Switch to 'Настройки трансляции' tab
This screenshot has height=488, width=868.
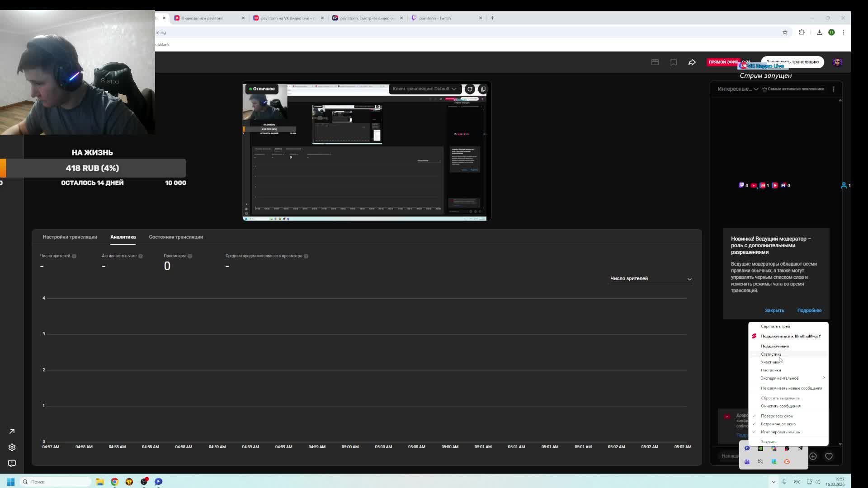70,237
